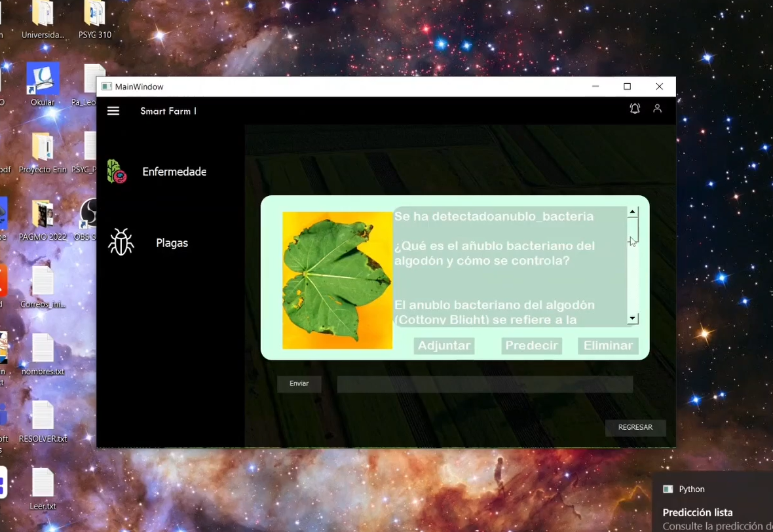Image resolution: width=773 pixels, height=532 pixels.
Task: Click the MainWindow title bar app icon
Action: point(107,86)
